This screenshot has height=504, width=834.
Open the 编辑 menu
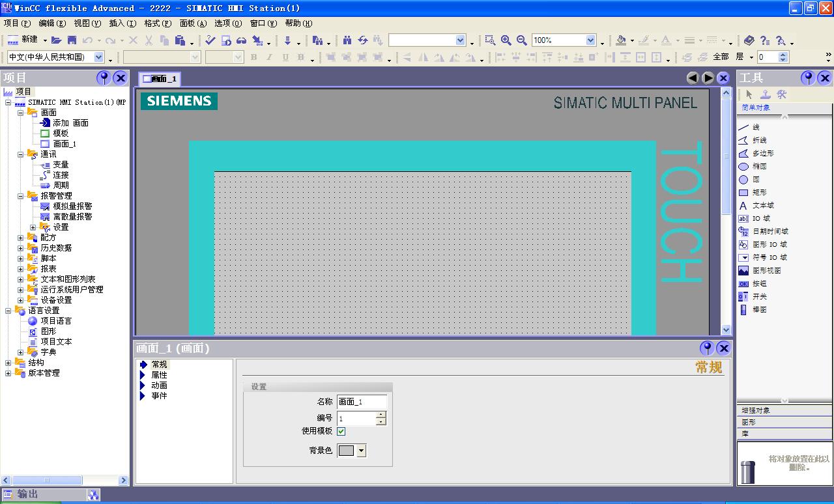52,23
